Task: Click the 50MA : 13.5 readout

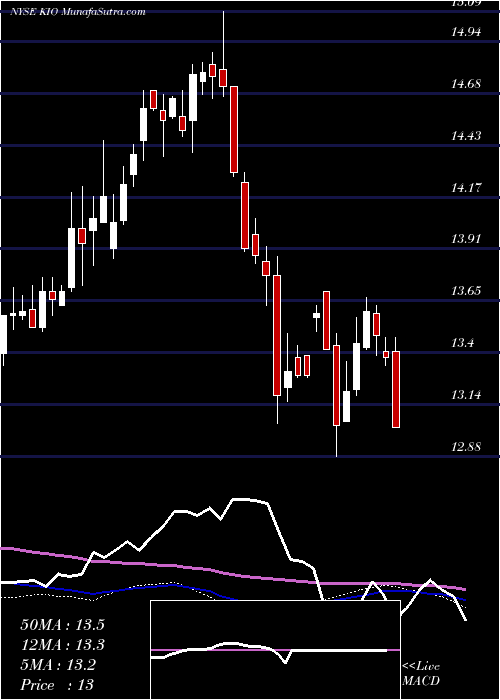Action: (x=62, y=625)
